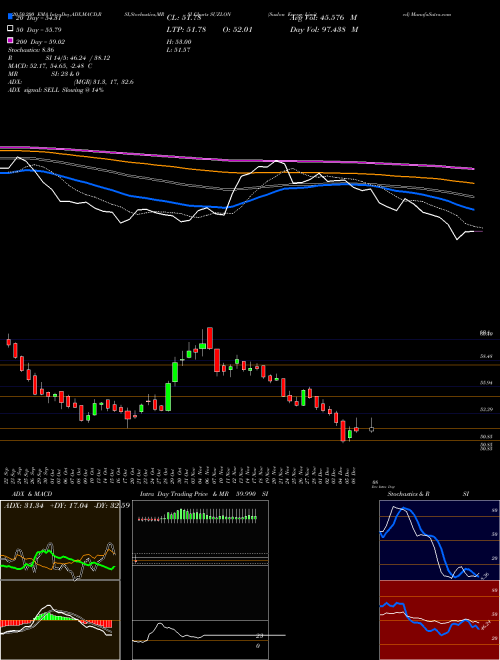
Task: Click the 'Intra Day Trading Price & MR' title
Action: 184,494
